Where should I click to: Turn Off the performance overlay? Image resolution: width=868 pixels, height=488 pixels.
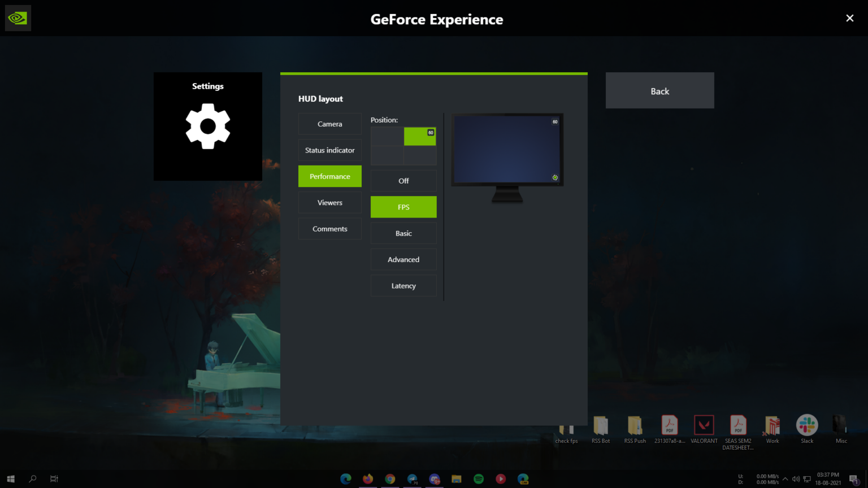(403, 181)
